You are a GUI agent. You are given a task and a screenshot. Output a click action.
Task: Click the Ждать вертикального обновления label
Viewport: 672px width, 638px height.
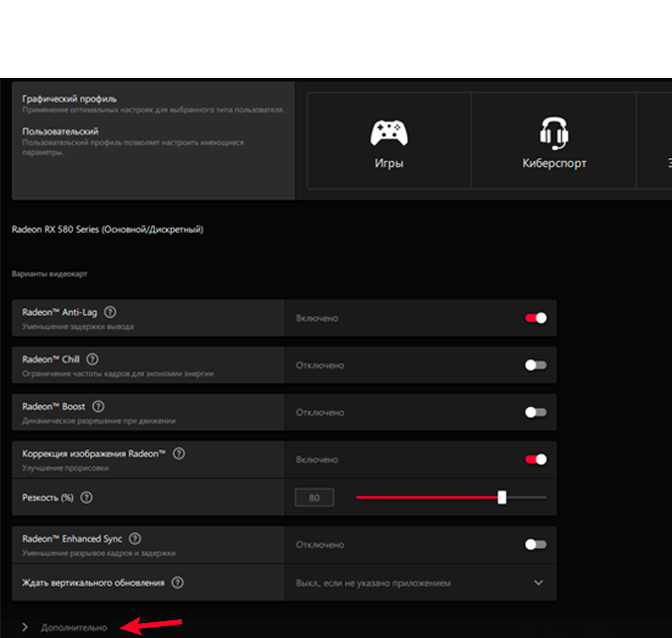(93, 583)
